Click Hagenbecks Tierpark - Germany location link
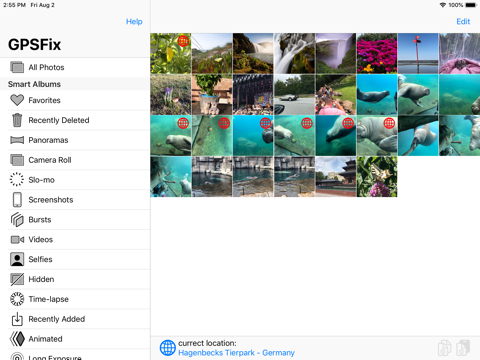 coord(236,353)
